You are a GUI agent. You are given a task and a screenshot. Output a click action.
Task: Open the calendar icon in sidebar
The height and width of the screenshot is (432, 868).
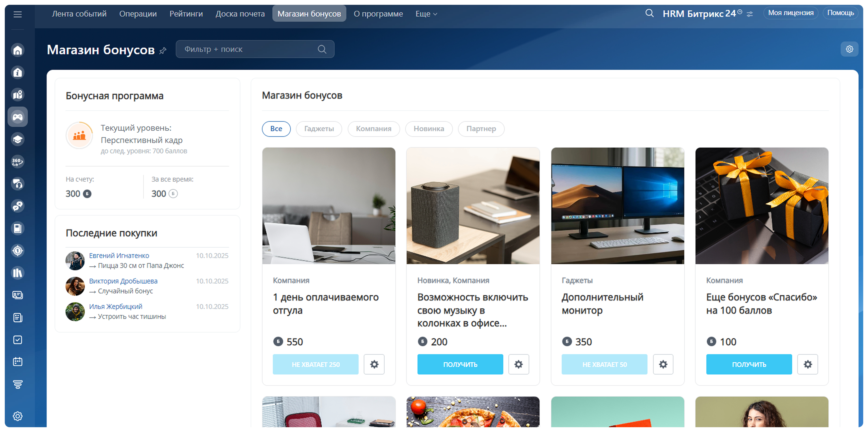pos(18,362)
